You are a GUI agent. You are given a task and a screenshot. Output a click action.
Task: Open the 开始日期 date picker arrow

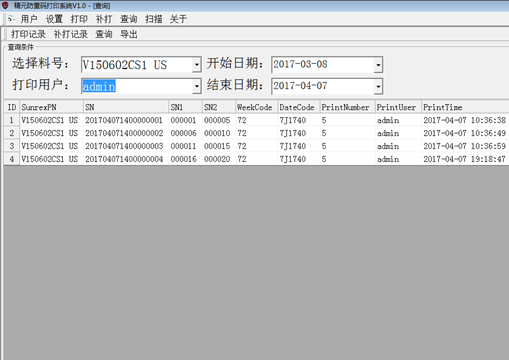click(x=378, y=65)
